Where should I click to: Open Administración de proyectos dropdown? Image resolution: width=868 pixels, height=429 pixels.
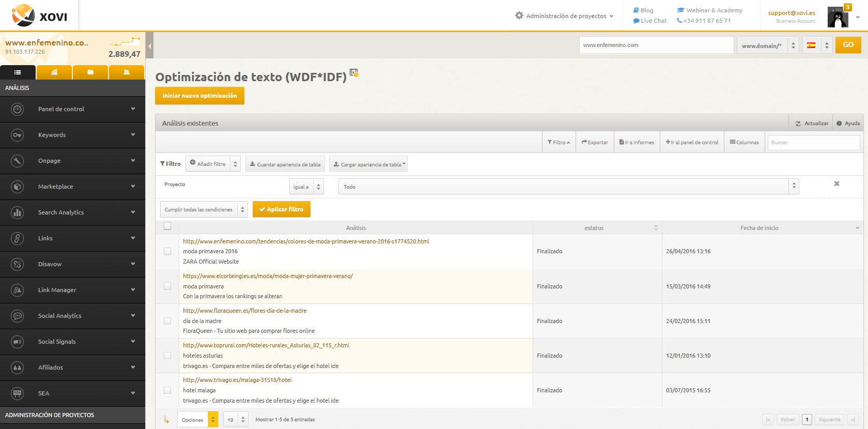(564, 16)
